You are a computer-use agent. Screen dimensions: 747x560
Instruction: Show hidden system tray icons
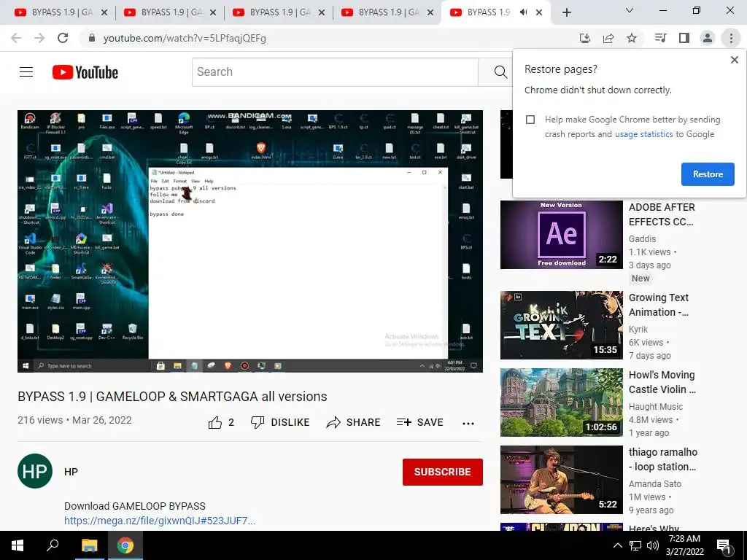coord(617,545)
